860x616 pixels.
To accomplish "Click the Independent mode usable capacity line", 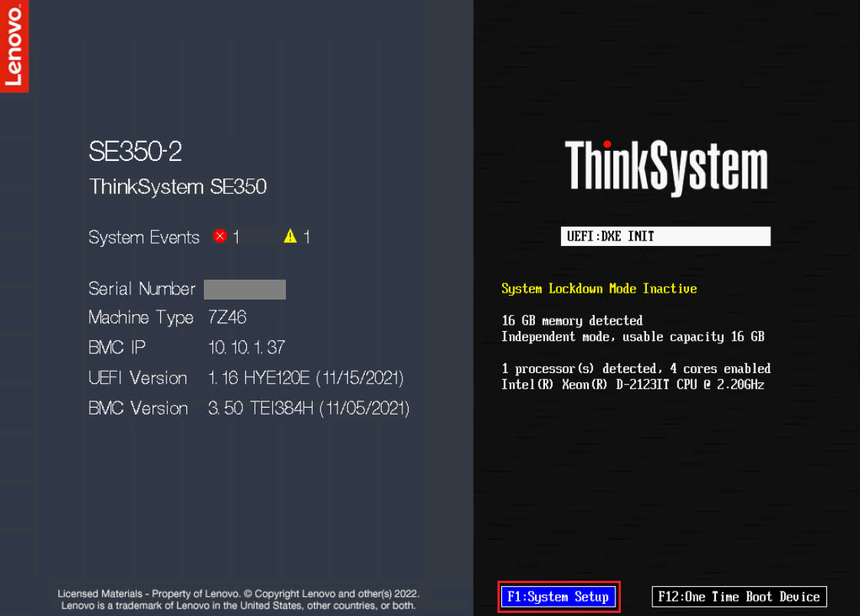I will coord(632,337).
